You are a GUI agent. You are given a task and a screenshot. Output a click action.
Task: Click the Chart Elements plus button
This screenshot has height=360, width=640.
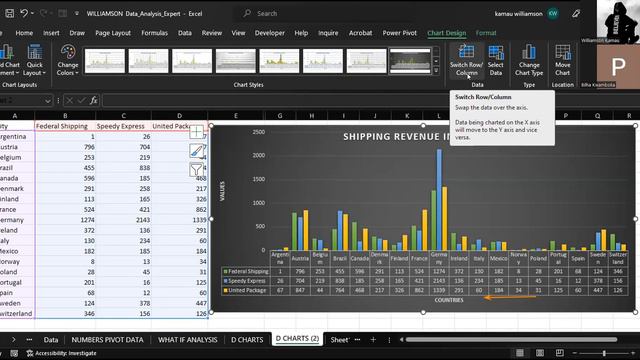[196, 132]
